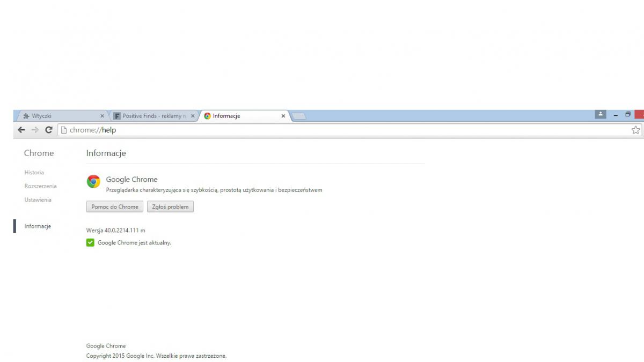
Task: Restore down the browser window
Action: pyautogui.click(x=628, y=115)
